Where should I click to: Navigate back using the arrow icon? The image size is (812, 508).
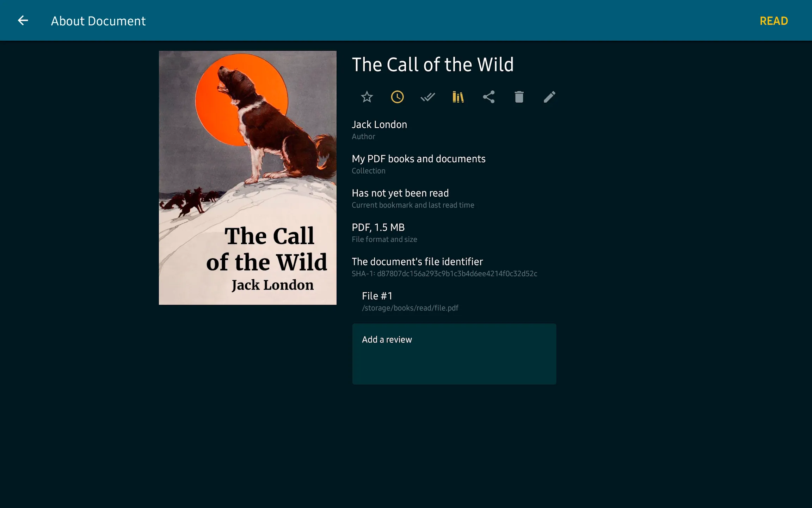(x=23, y=20)
